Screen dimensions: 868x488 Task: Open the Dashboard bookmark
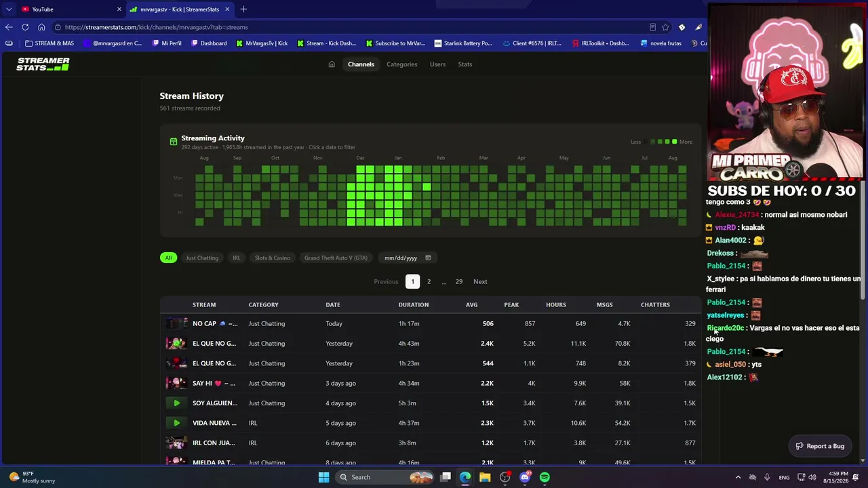(x=209, y=43)
